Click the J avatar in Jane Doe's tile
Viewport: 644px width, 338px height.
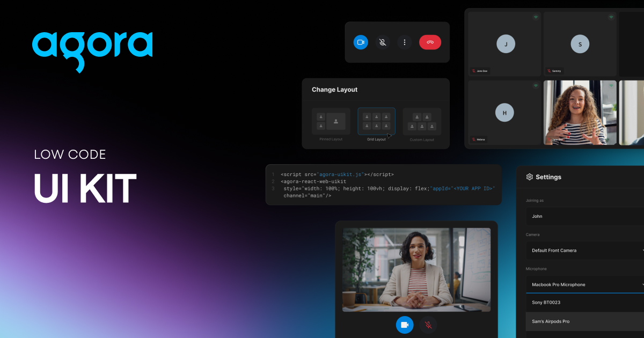click(505, 43)
